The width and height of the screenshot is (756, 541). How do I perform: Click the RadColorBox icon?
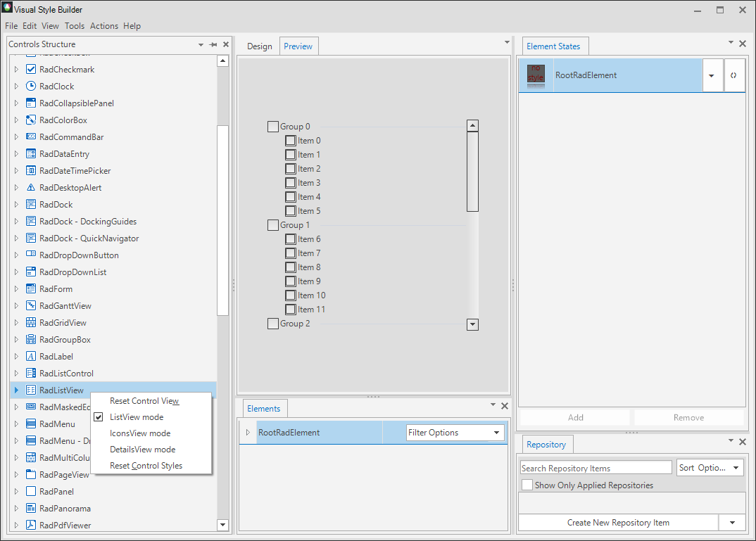[x=31, y=120]
